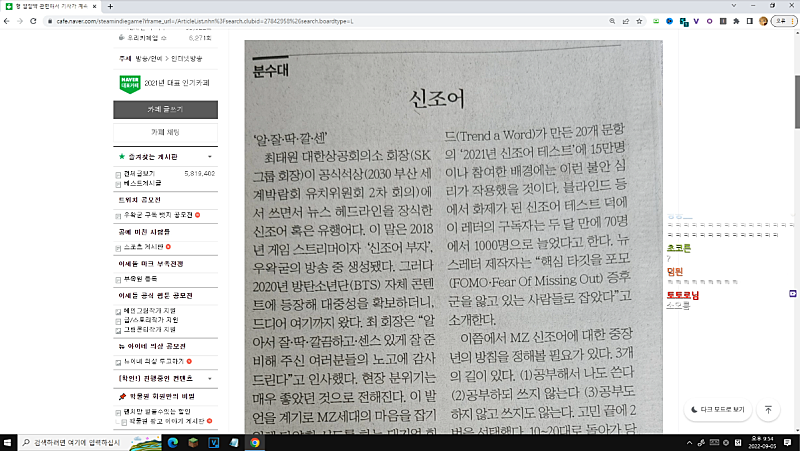
Task: Open the blue V app in taskbar
Action: tap(214, 442)
